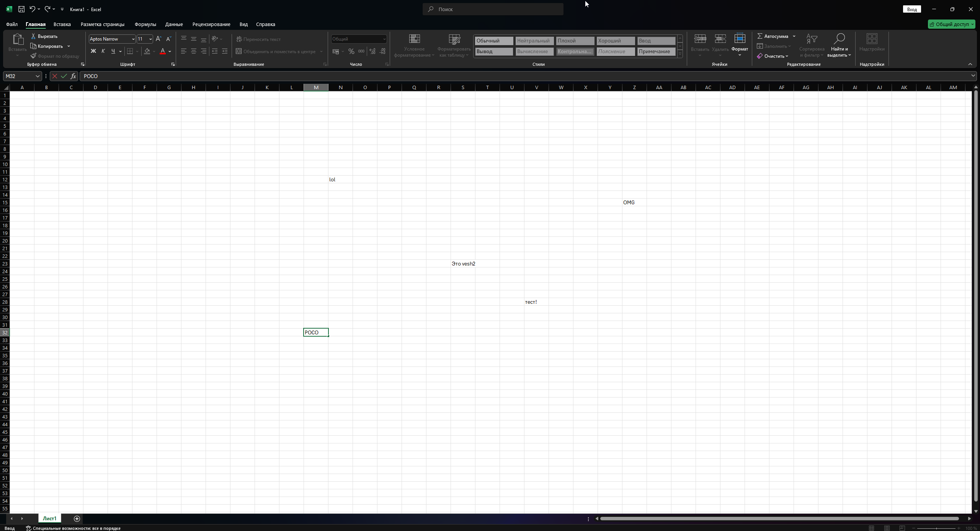Click the zoom slider in status bar
The height and width of the screenshot is (531, 980).
[936, 528]
